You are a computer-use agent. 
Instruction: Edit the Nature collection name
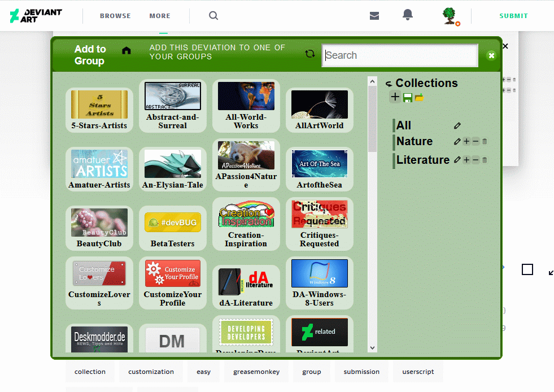(x=457, y=141)
